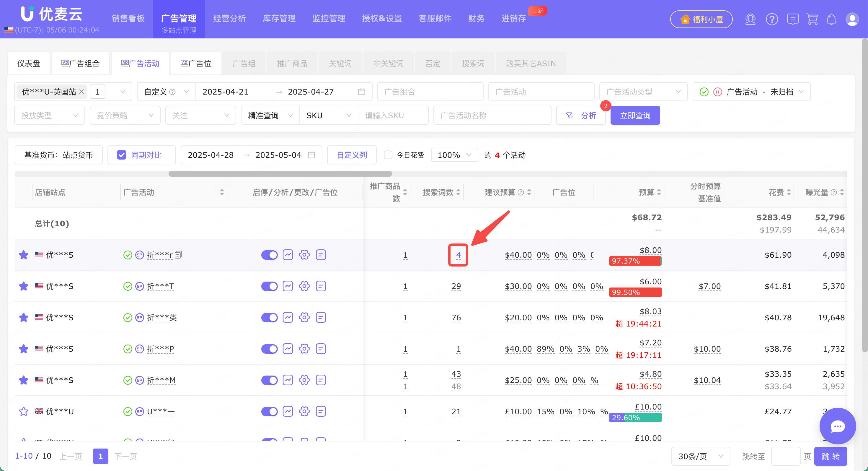Screen dimensions: 868x471
Task: Open trend analysis chart for 折***T campaign
Action: 288,286
